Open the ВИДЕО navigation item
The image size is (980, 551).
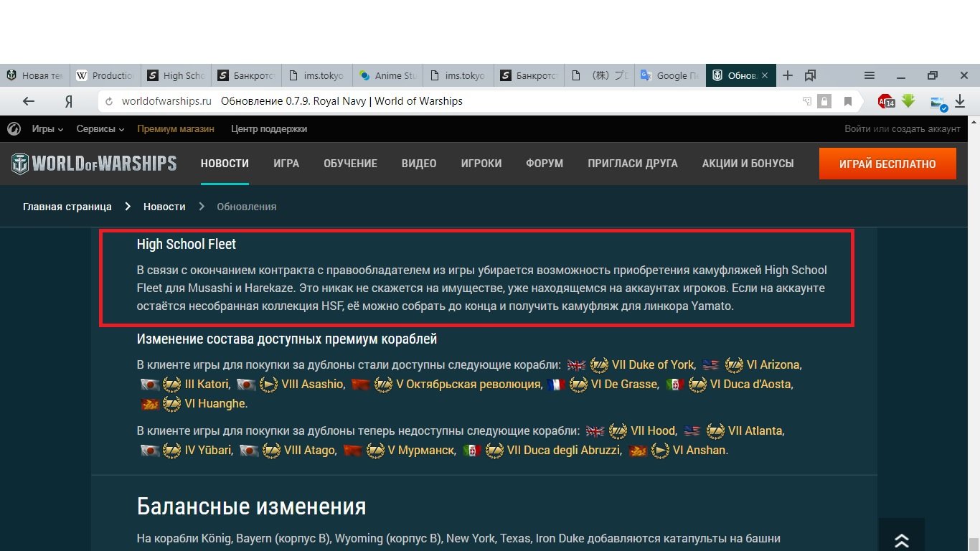point(419,164)
